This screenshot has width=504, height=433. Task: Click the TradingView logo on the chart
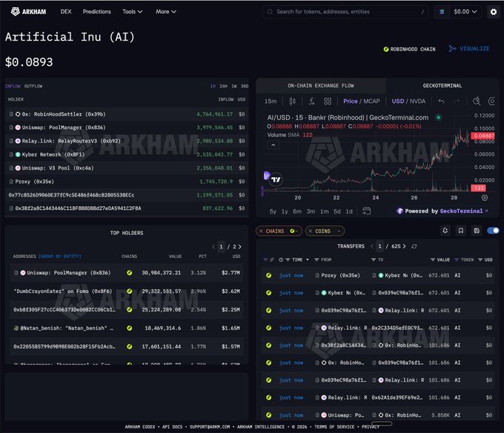coord(276,179)
